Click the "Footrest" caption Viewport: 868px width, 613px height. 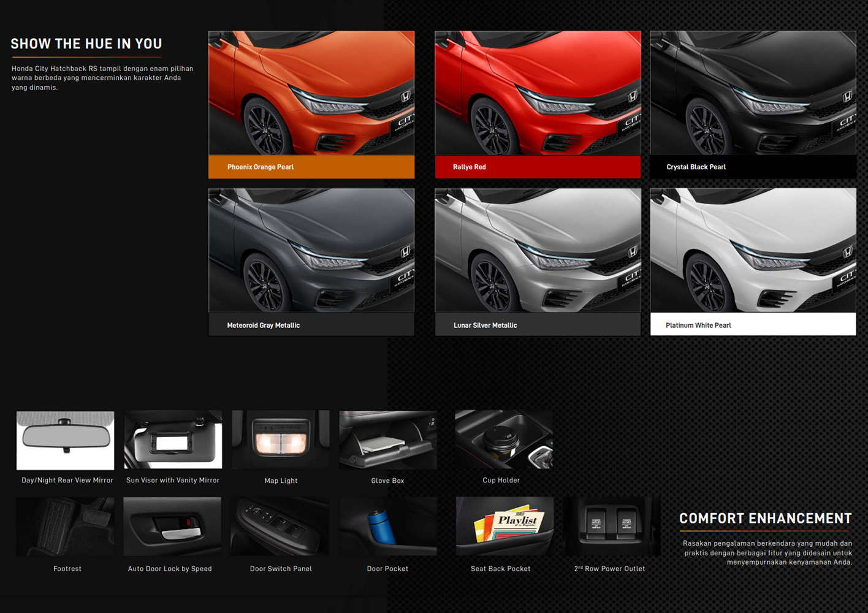click(x=67, y=569)
